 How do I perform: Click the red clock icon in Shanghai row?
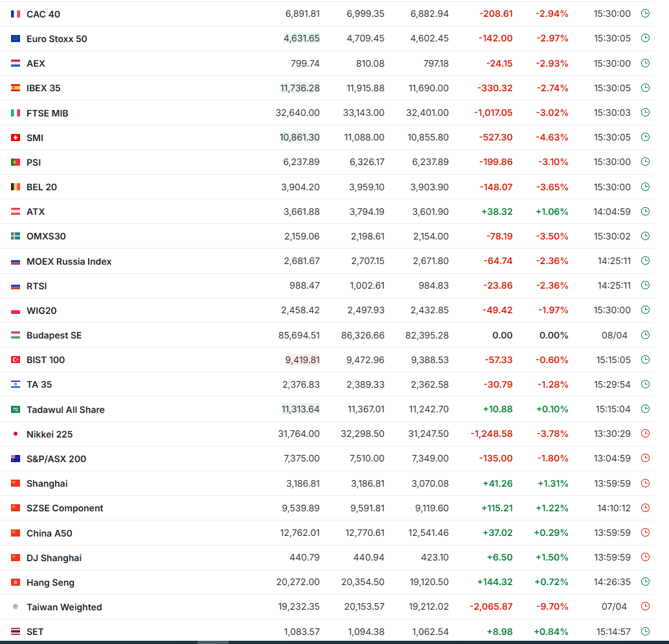click(646, 483)
